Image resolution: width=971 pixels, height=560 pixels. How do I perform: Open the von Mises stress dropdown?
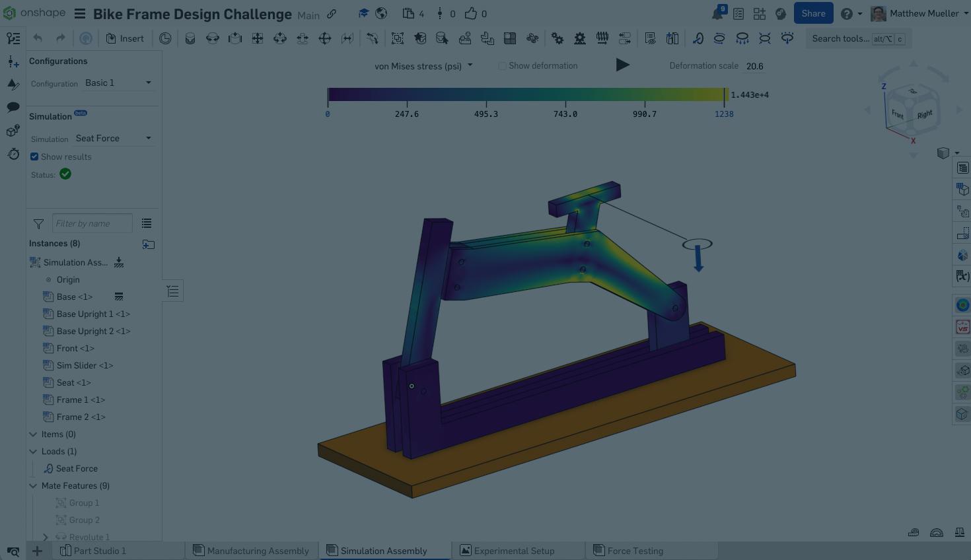click(423, 66)
